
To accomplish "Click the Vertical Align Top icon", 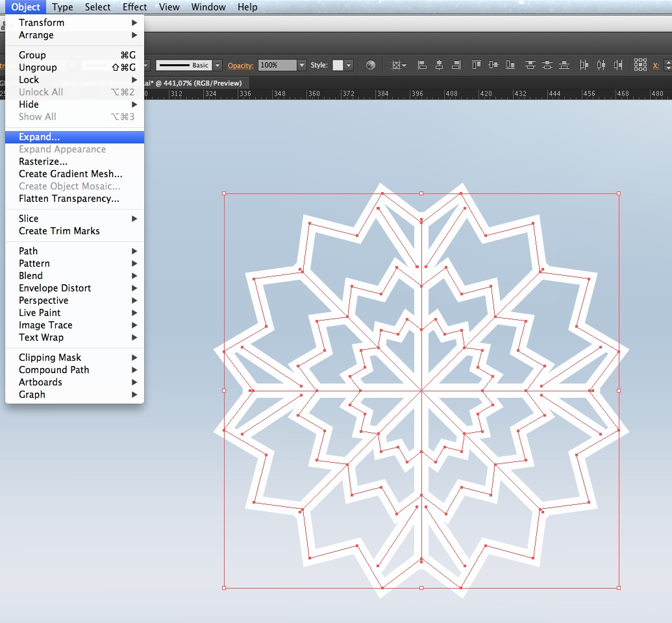I will point(477,65).
